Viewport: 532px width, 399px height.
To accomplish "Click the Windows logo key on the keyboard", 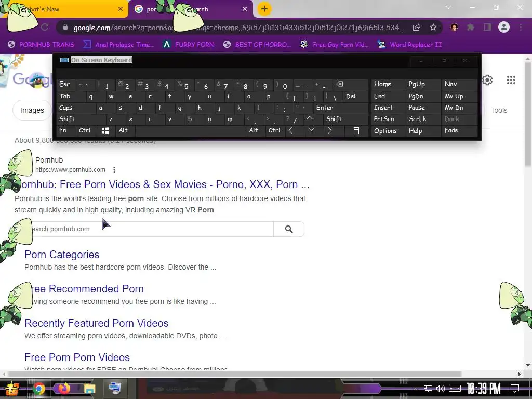I will [105, 130].
